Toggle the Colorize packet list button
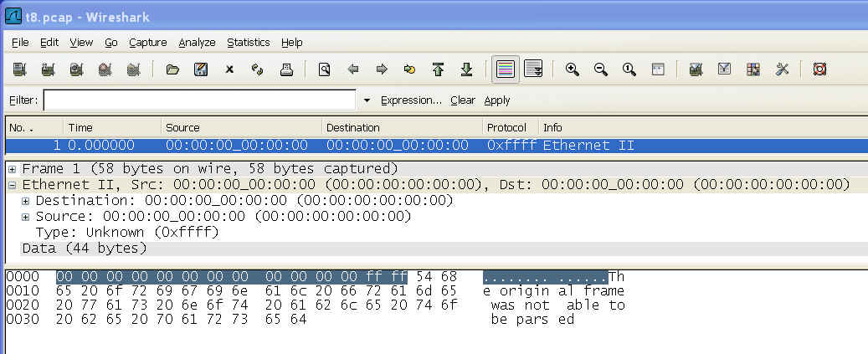This screenshot has height=354, width=868. [505, 69]
